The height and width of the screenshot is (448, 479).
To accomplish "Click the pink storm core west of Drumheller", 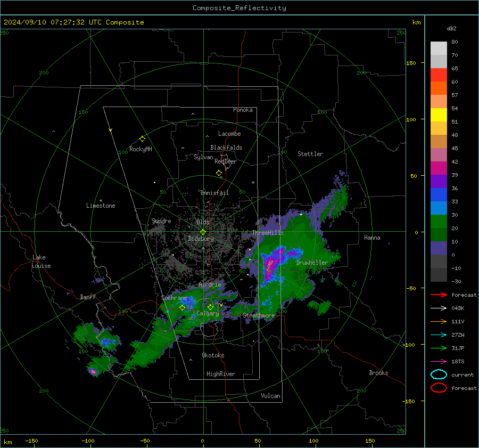I will pos(269,265).
